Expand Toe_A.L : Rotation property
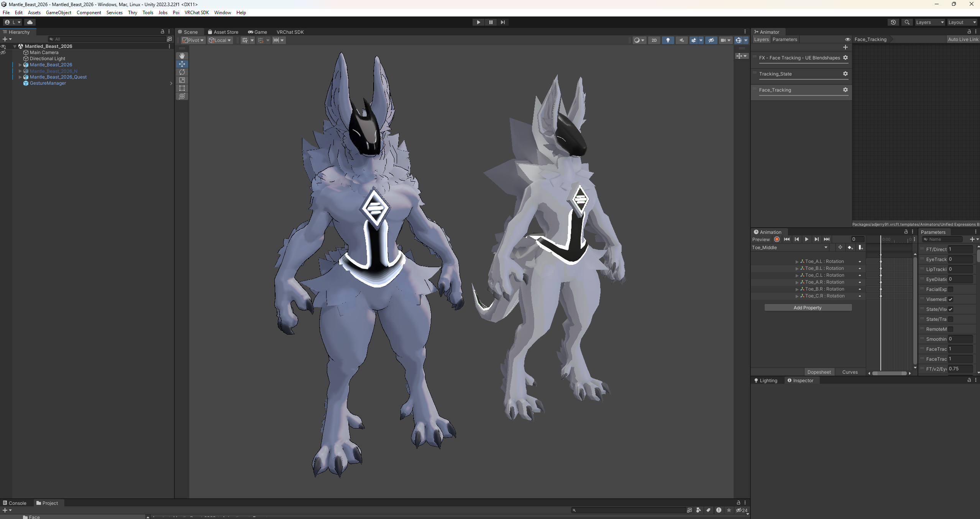The image size is (980, 519). coord(797,261)
